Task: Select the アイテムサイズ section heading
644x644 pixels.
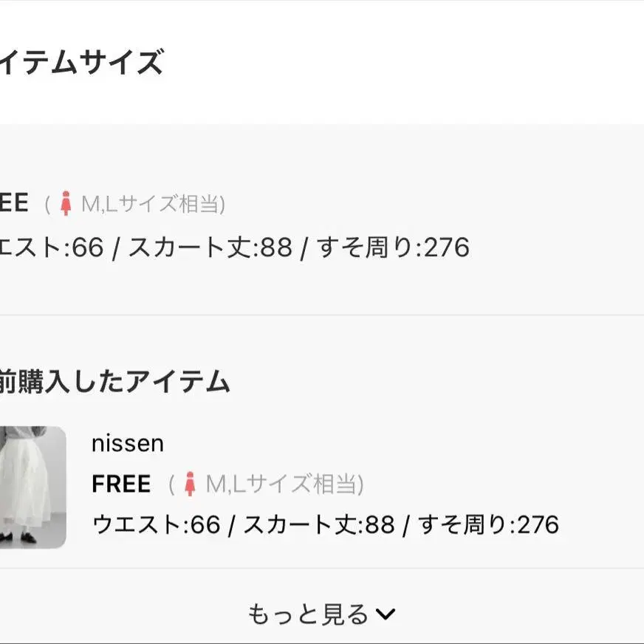Action: (x=80, y=63)
